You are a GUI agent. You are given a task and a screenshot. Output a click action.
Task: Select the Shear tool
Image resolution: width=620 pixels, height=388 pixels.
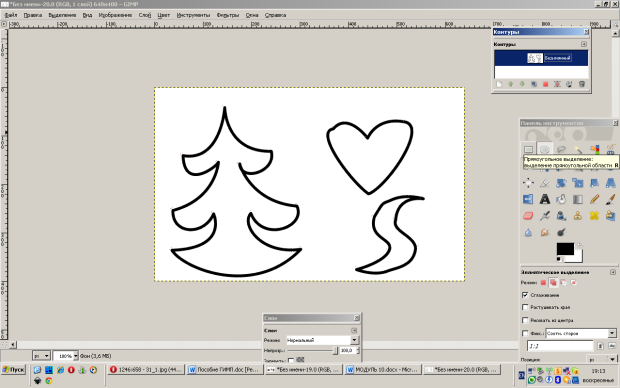pyautogui.click(x=594, y=183)
